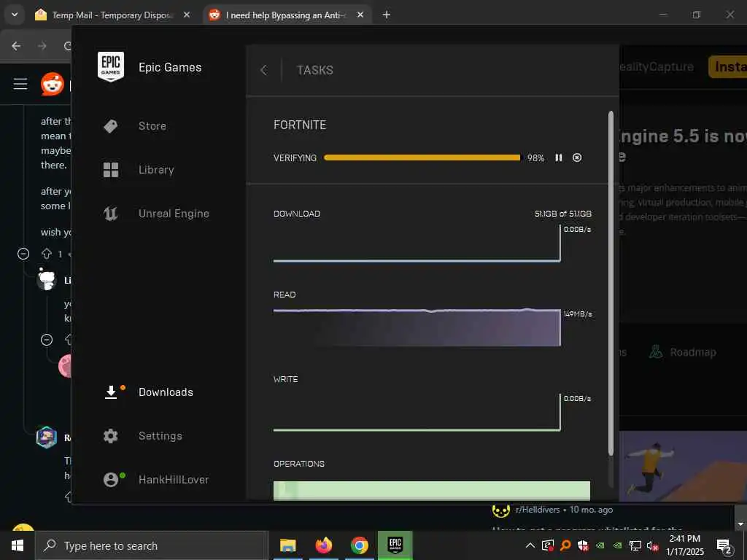Click the HankHillLover profile avatar icon
747x560 pixels.
point(111,480)
